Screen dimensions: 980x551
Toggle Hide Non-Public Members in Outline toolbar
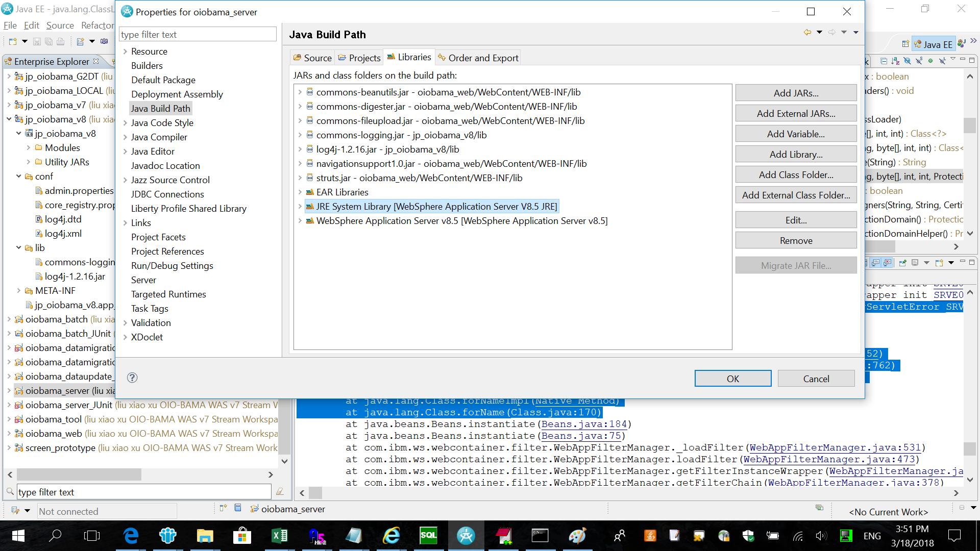[930, 61]
